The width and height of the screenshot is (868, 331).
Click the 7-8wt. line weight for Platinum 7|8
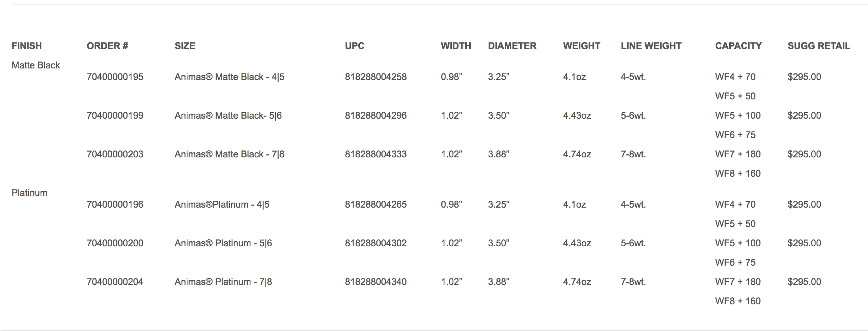point(633,282)
